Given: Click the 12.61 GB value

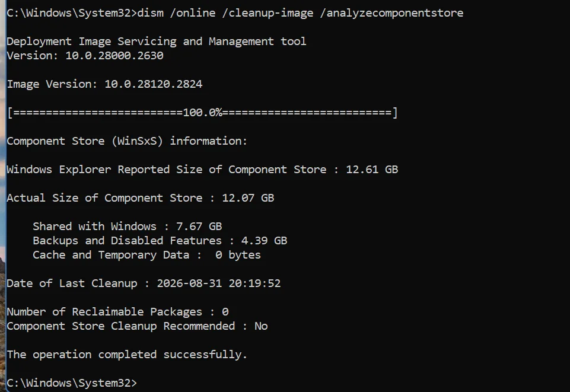Looking at the screenshot, I should 372,170.
